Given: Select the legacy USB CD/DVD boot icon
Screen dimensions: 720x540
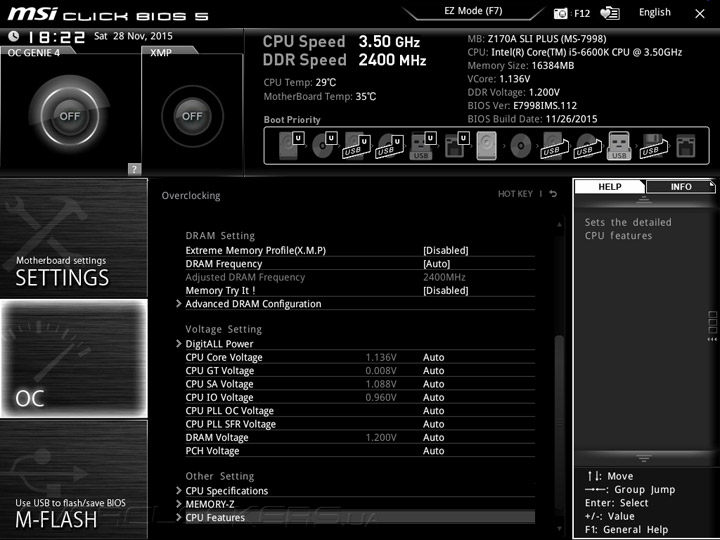Looking at the screenshot, I should [588, 146].
